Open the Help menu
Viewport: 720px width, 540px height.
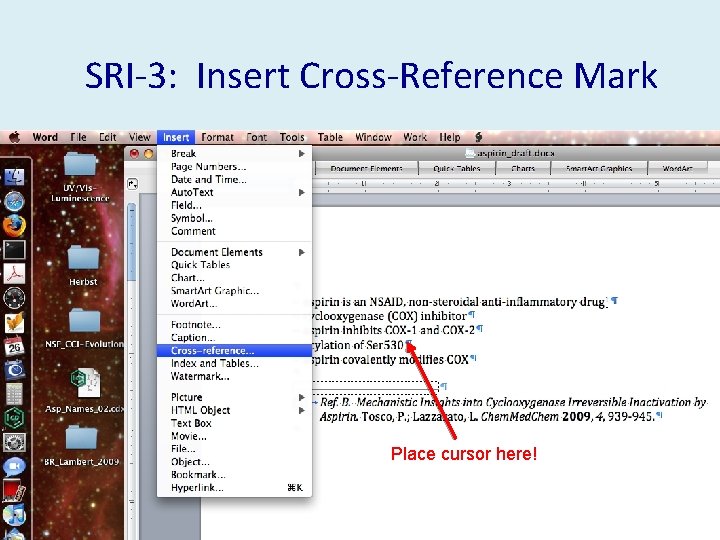point(450,137)
